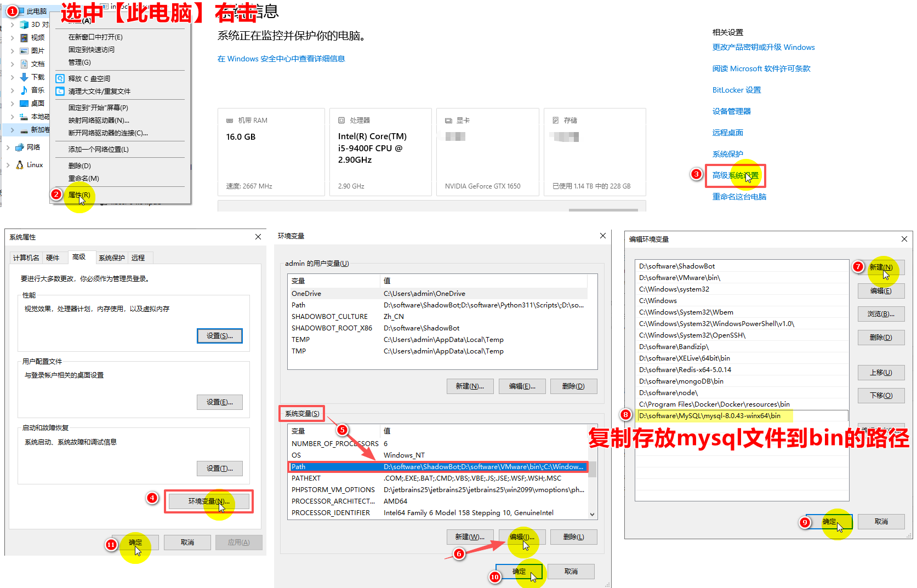The image size is (917, 588).
Task: Switch to 系统保护 tab in 系统属性
Action: [112, 258]
